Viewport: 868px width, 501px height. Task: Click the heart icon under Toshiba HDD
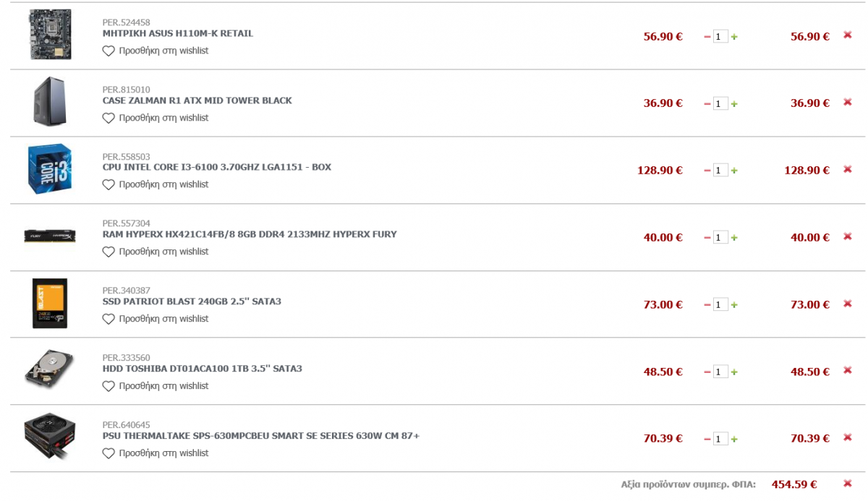point(109,386)
